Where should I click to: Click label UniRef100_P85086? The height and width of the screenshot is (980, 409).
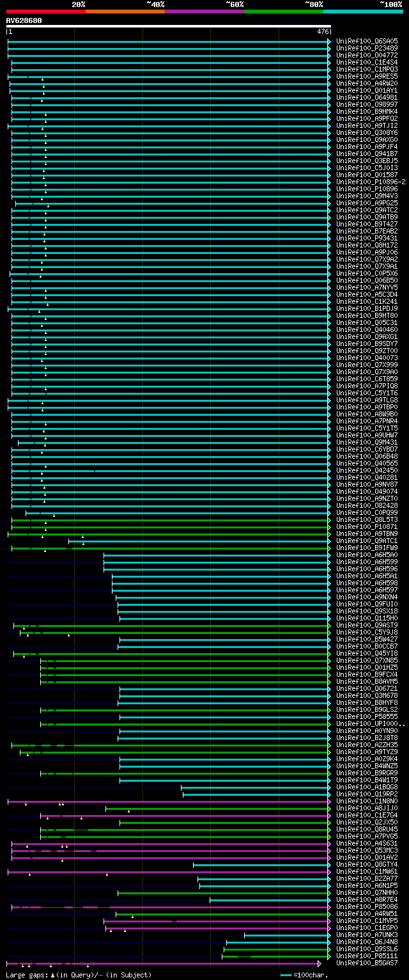point(367,906)
